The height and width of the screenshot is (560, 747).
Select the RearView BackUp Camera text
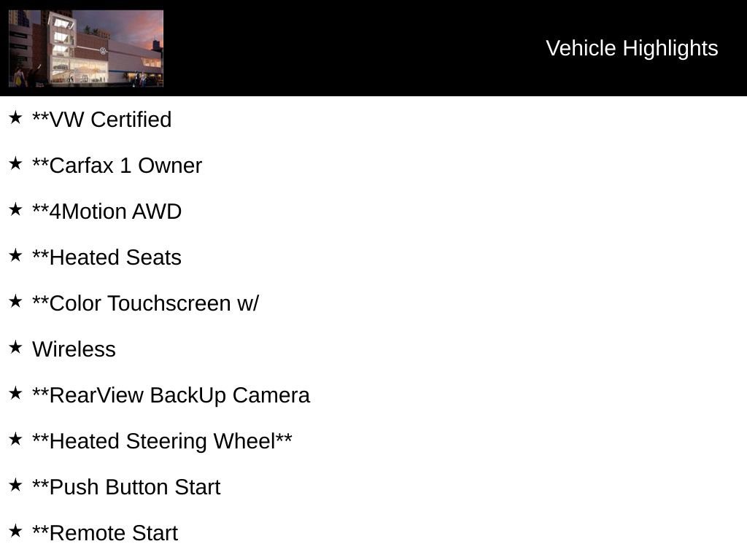tap(171, 395)
